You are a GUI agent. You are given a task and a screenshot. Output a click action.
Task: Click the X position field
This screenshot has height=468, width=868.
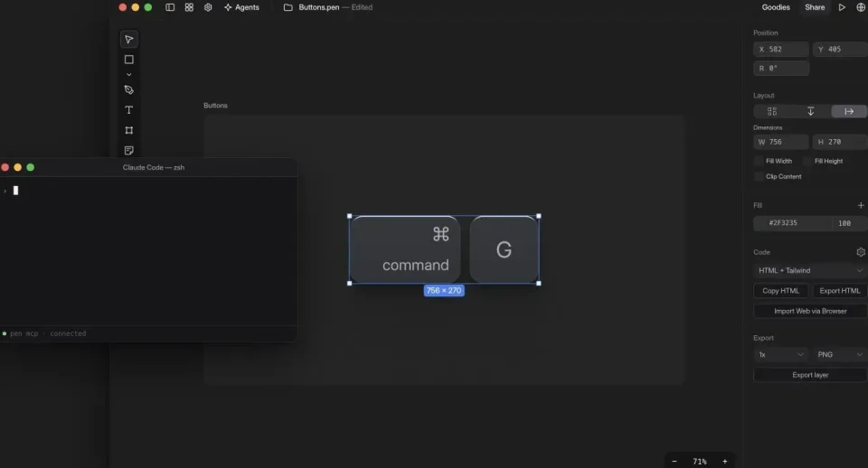coord(781,49)
